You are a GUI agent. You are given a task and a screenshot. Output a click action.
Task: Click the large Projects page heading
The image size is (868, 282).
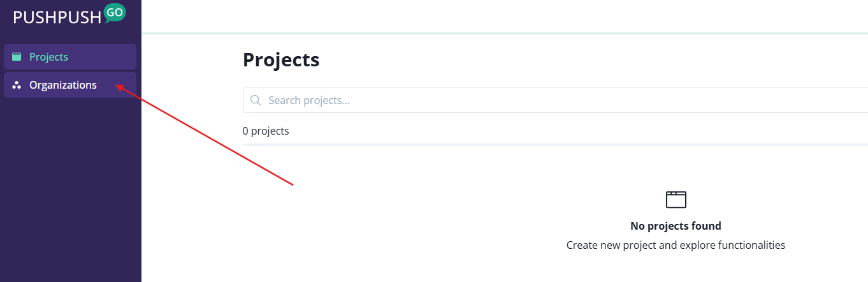click(281, 60)
